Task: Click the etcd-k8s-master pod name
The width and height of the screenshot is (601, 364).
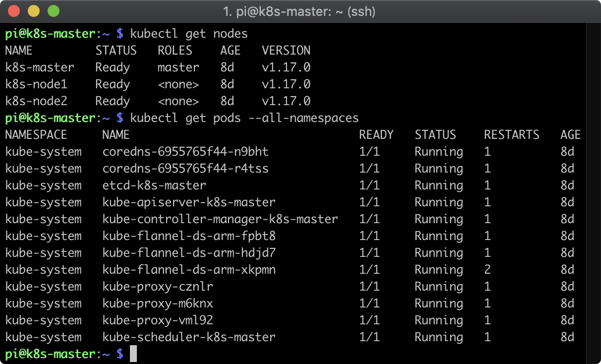Action: 154,185
